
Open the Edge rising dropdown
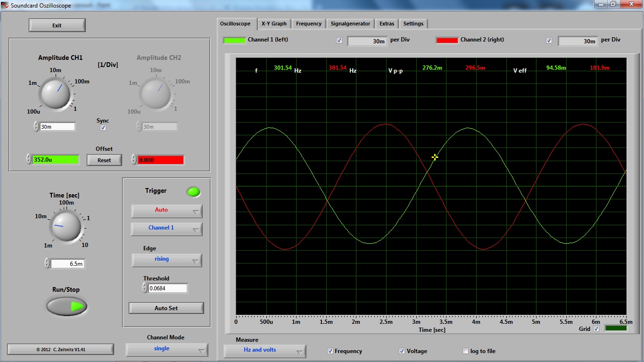click(166, 260)
